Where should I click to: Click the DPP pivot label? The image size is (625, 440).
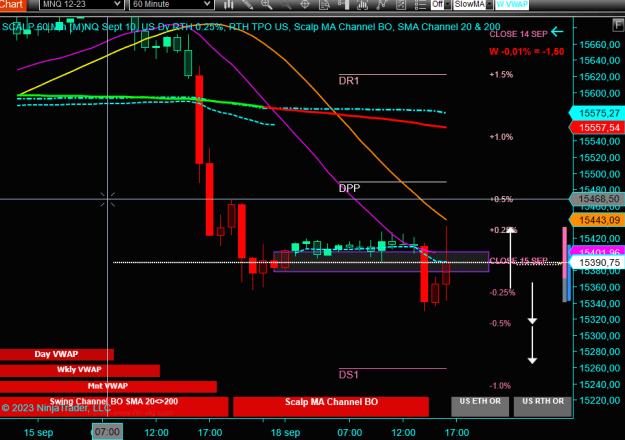[349, 188]
